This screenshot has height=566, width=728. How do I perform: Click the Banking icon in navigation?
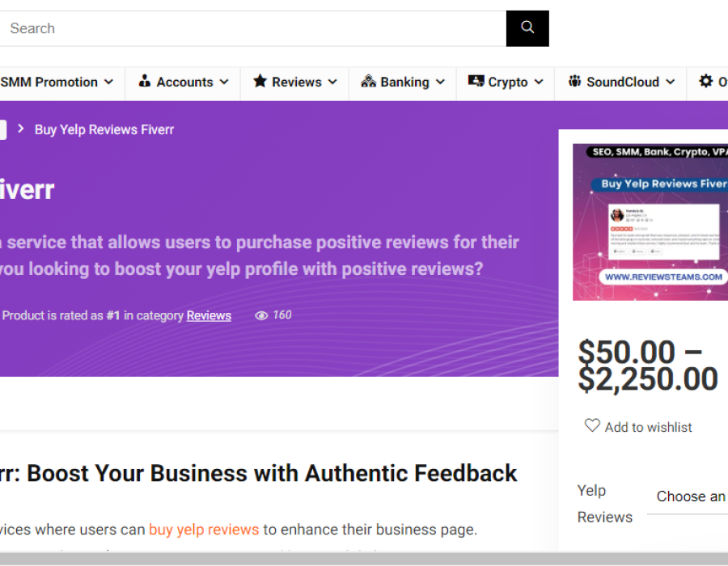(x=368, y=82)
